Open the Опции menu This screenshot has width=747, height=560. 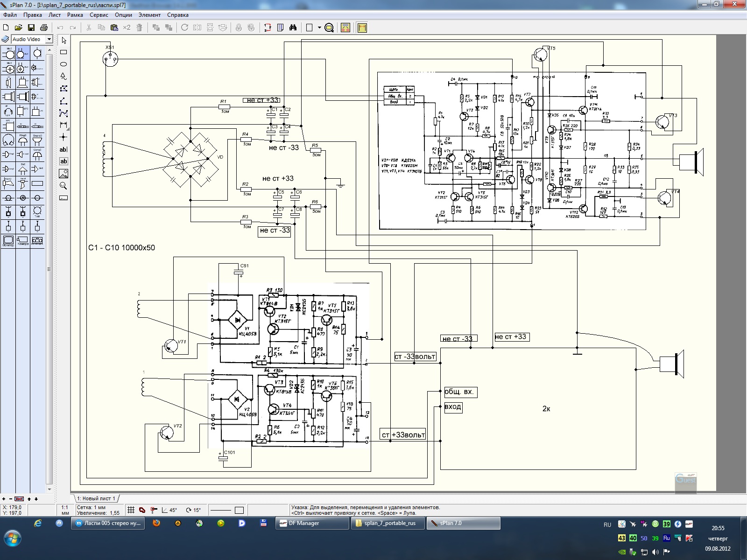tap(124, 15)
